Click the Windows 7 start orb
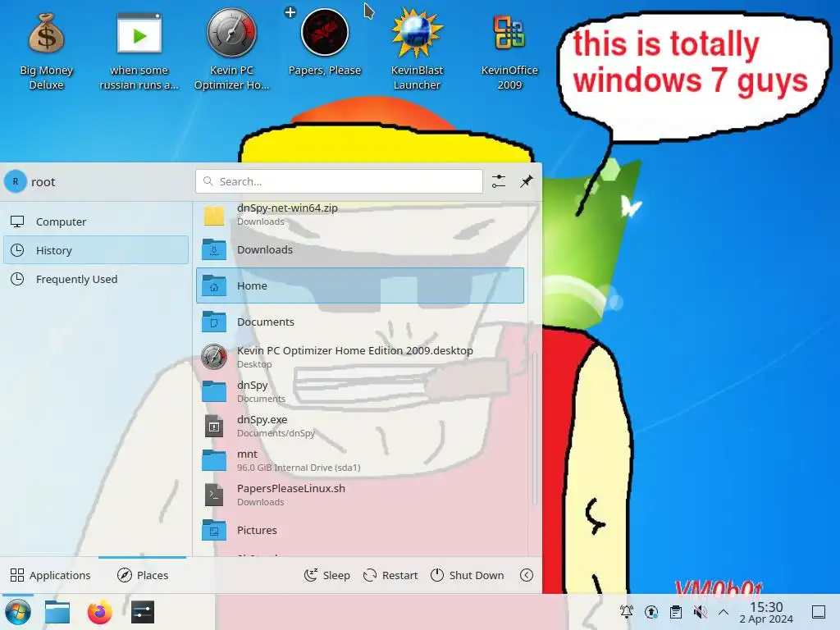Viewport: 840px width, 630px height. (18, 612)
